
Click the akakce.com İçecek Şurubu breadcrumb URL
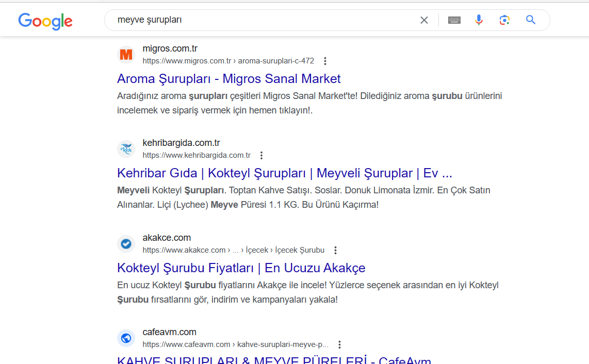(233, 250)
